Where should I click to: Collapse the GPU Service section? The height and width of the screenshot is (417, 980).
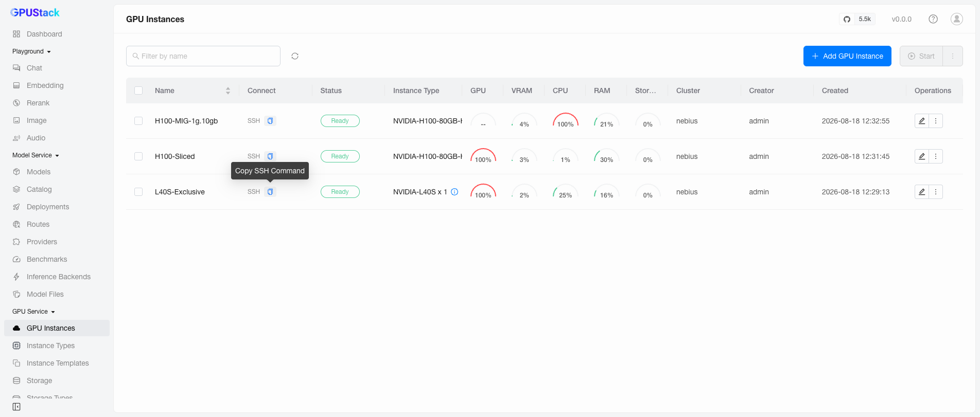33,312
